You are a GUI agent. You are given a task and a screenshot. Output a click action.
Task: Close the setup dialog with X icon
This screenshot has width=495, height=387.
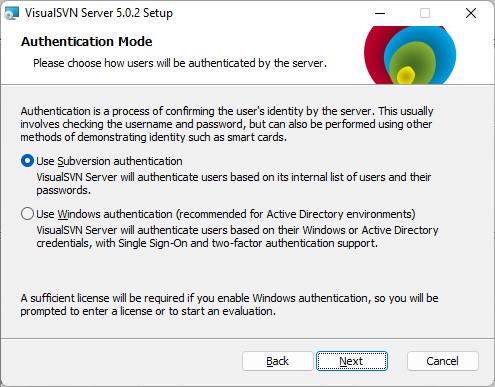(471, 13)
